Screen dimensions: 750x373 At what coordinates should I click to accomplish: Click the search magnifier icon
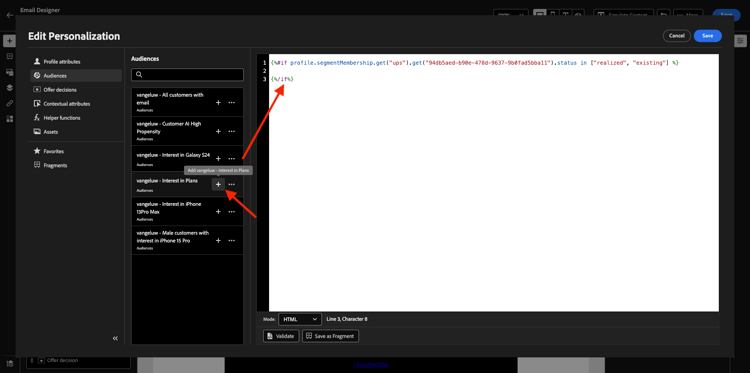click(x=139, y=75)
